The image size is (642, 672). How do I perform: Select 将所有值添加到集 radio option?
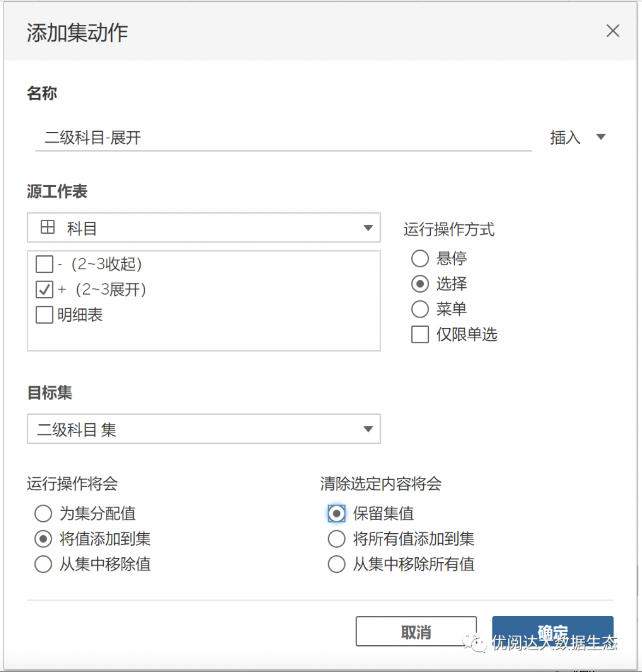click(x=336, y=539)
